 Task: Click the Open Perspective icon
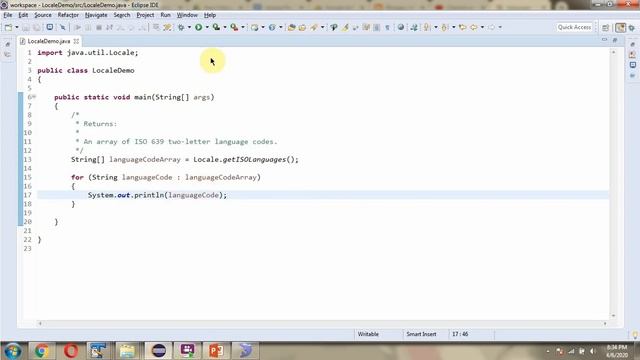pyautogui.click(x=605, y=28)
